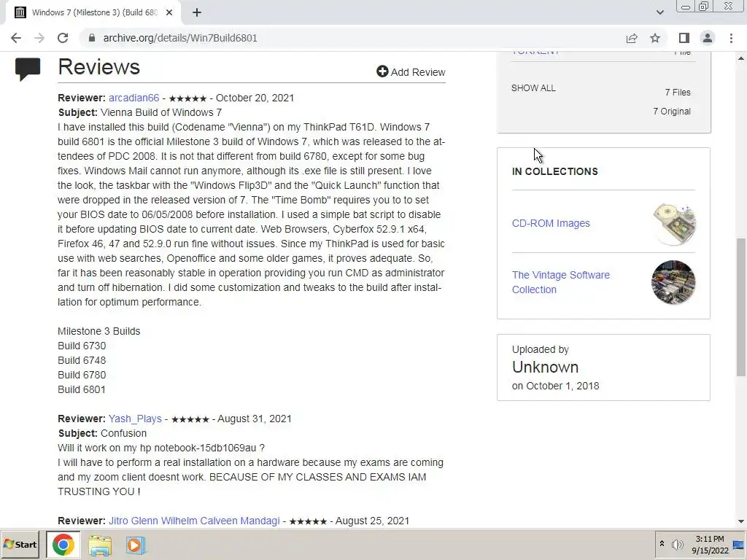Click the page scrollbar down arrow

(x=741, y=521)
